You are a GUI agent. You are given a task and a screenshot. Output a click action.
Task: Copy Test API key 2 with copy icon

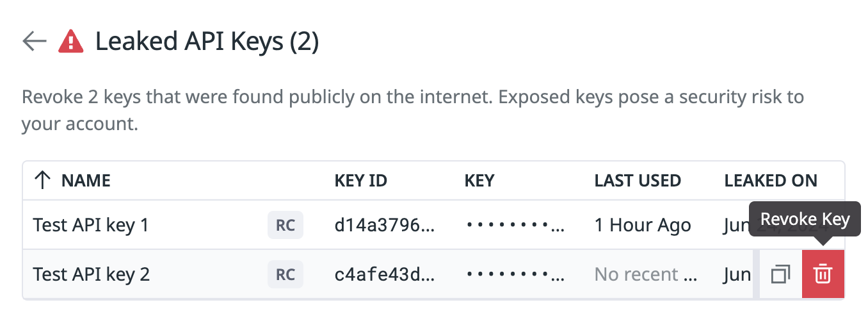780,274
